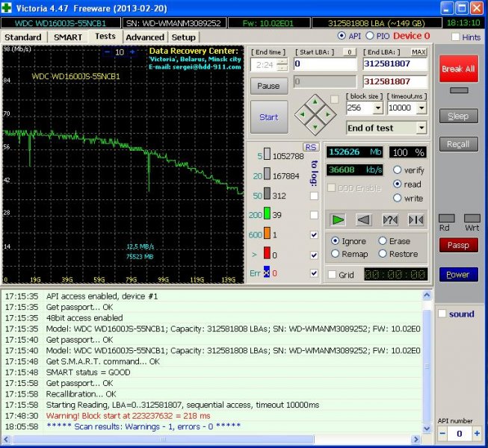The width and height of the screenshot is (488, 448).
Task: Select the random seek (?) scan icon
Action: (x=390, y=220)
